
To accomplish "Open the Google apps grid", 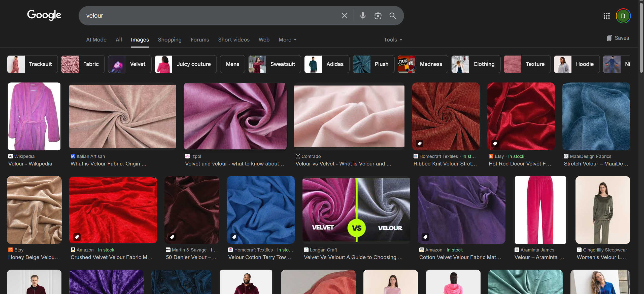I will pyautogui.click(x=606, y=16).
